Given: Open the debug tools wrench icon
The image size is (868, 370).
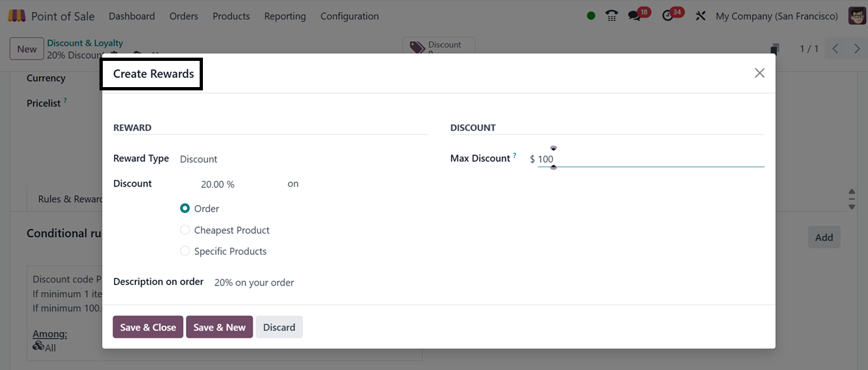Looking at the screenshot, I should click(x=700, y=16).
